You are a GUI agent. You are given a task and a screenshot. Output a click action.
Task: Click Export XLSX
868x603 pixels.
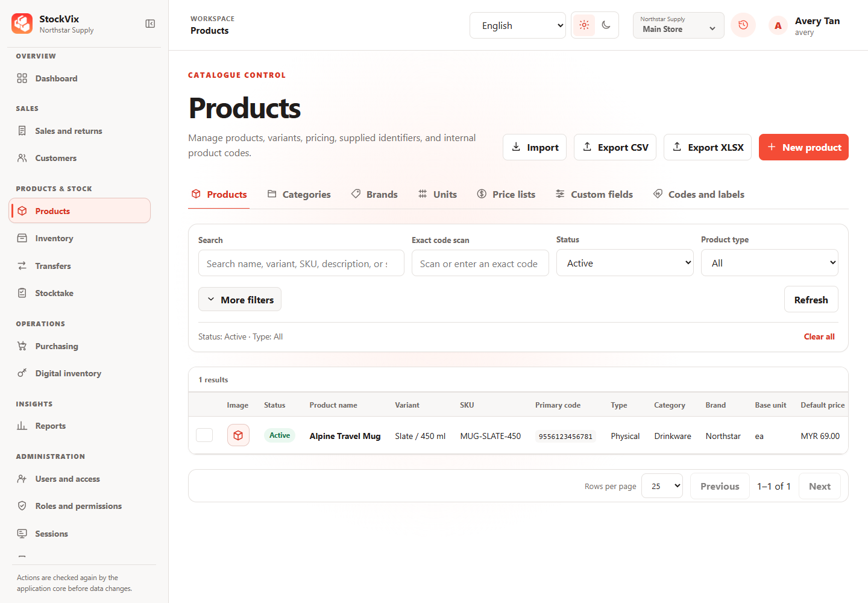coord(708,147)
